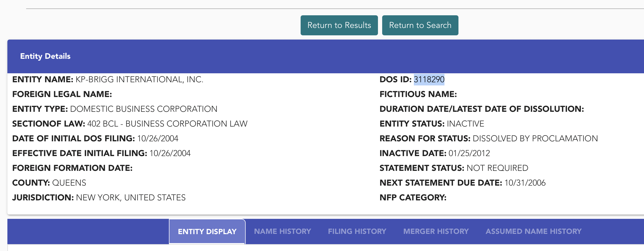Select the Assumed Name History tab
The width and height of the screenshot is (644, 251).
tap(533, 231)
